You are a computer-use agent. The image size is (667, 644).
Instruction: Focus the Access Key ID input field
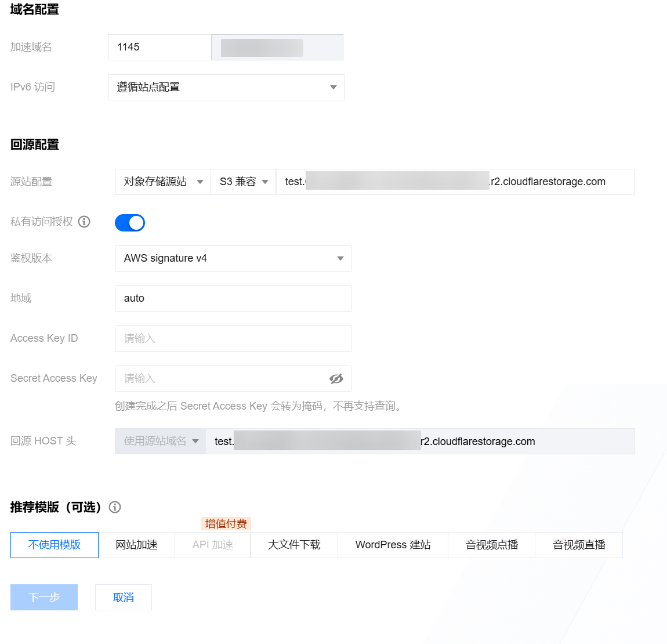(x=233, y=339)
